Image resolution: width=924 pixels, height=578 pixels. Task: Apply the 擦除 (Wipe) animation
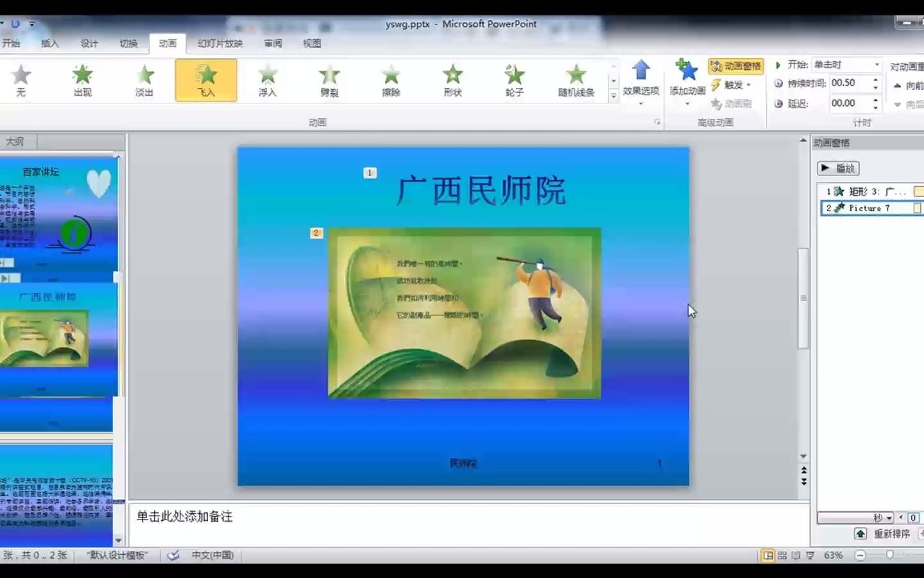pos(391,80)
